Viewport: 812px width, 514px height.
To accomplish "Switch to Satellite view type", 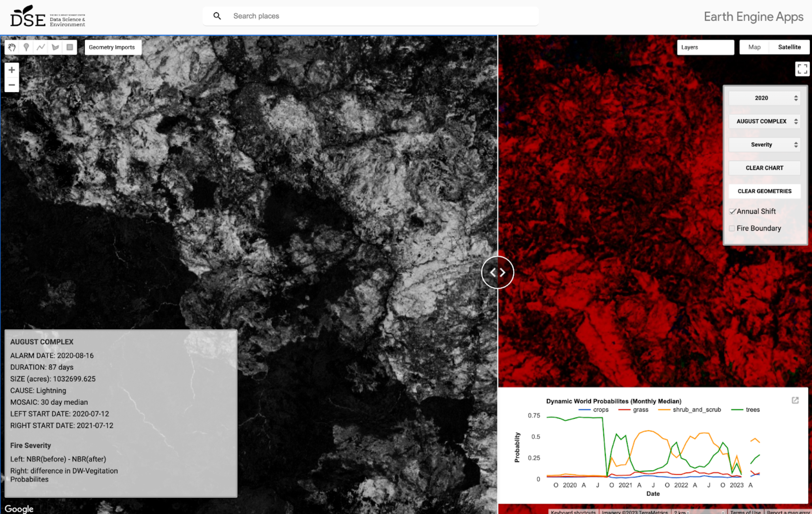I will pyautogui.click(x=789, y=47).
